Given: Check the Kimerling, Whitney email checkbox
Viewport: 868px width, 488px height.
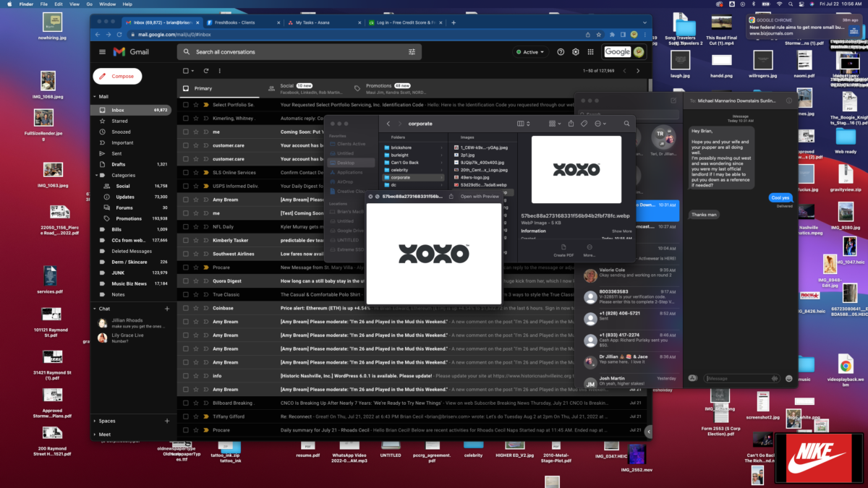Looking at the screenshot, I should 186,119.
